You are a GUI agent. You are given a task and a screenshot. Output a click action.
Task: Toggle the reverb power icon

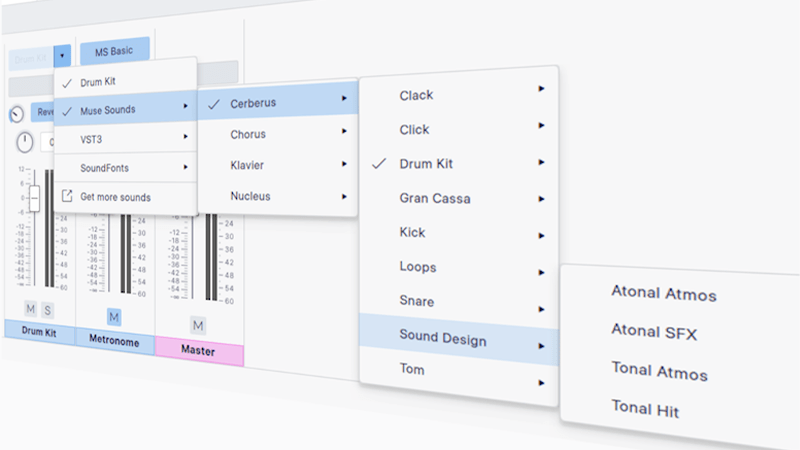(x=16, y=113)
